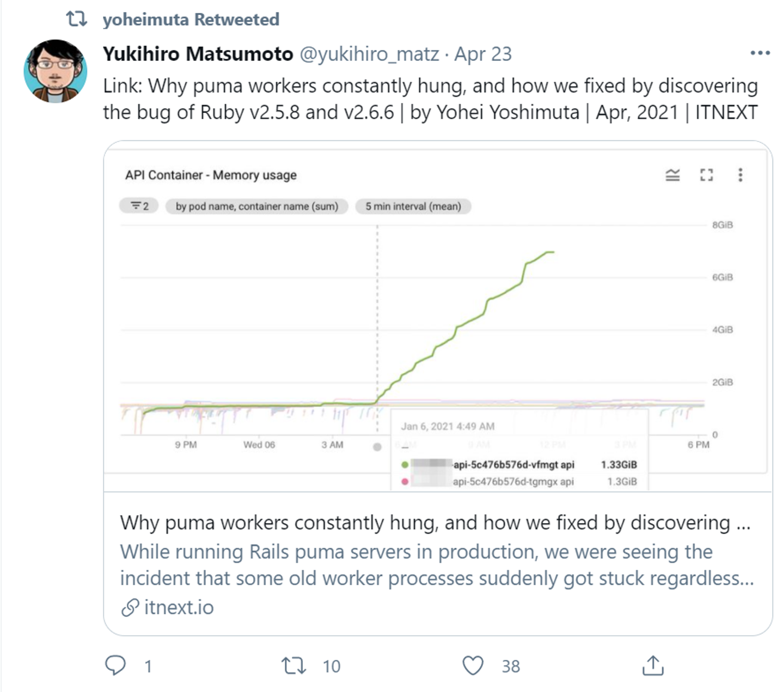This screenshot has height=692, width=784.
Task: Open Yukihiro Matsumoto's profile avatar
Action: click(x=55, y=71)
